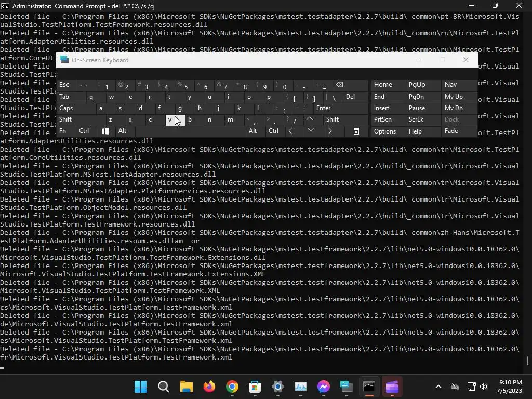
Task: Minimize the On-Screen Keyboard window
Action: point(419,60)
